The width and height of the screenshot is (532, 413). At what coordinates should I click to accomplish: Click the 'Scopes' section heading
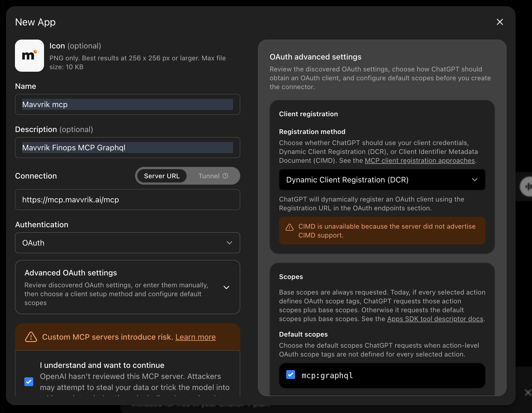pyautogui.click(x=291, y=277)
